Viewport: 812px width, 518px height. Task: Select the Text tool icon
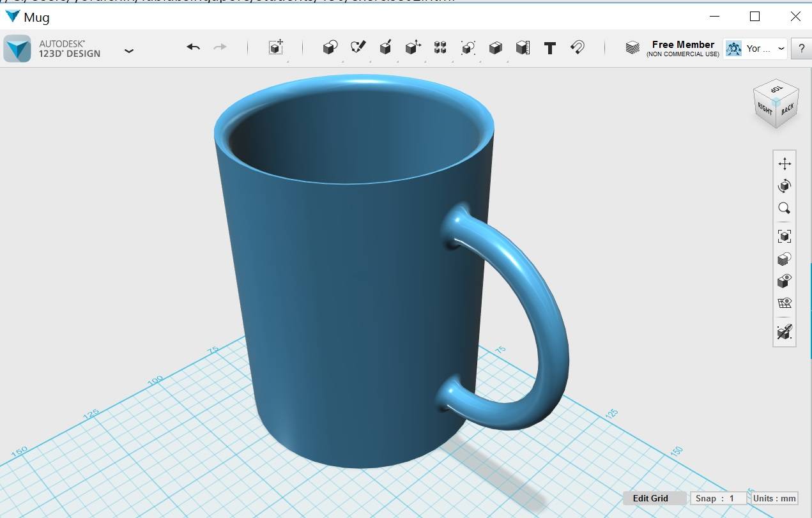tap(549, 48)
